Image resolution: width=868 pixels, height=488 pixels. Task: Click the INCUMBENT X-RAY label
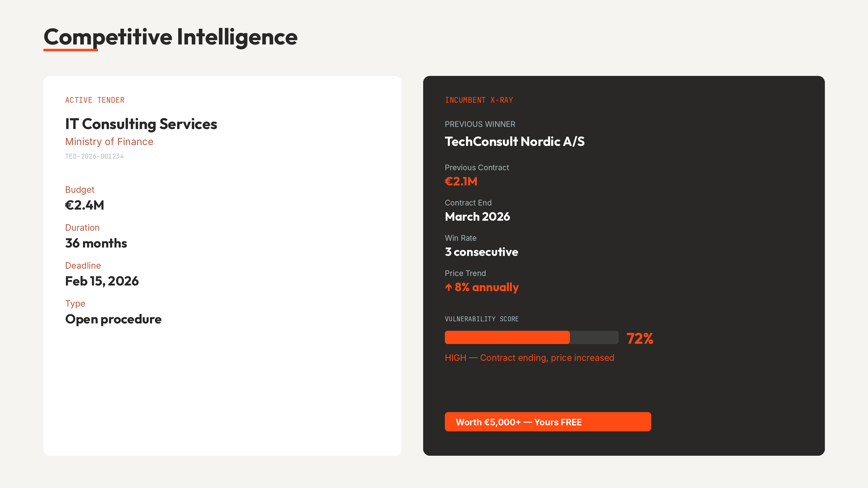tap(479, 100)
